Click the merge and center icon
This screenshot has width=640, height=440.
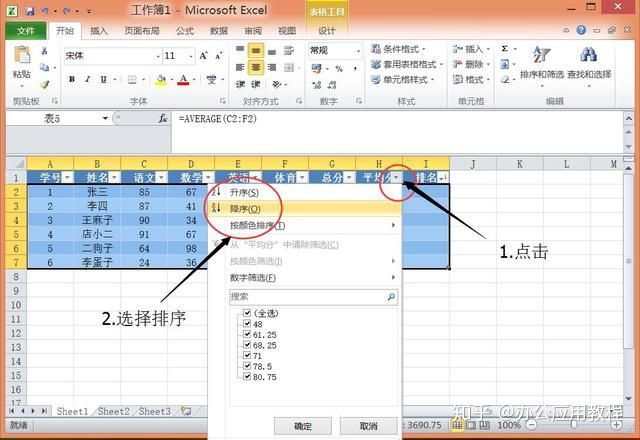tap(289, 67)
